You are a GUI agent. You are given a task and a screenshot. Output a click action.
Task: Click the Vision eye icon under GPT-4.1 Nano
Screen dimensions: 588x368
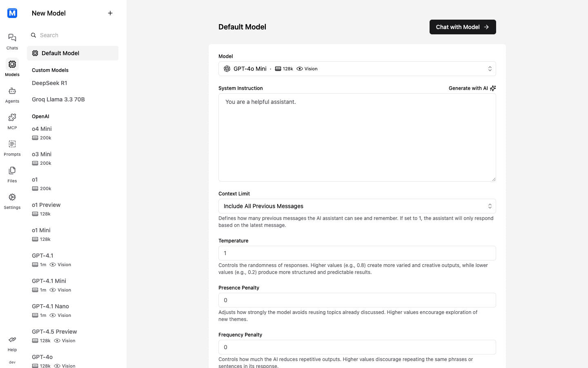click(53, 315)
